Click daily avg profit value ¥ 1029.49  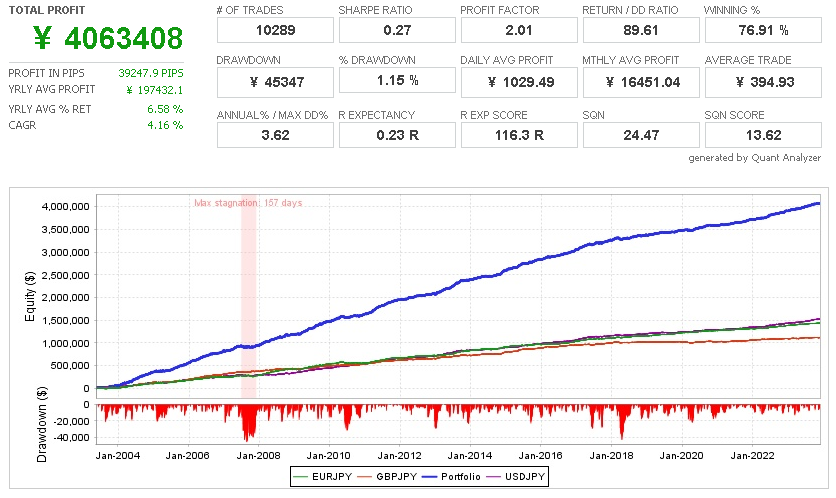(519, 82)
